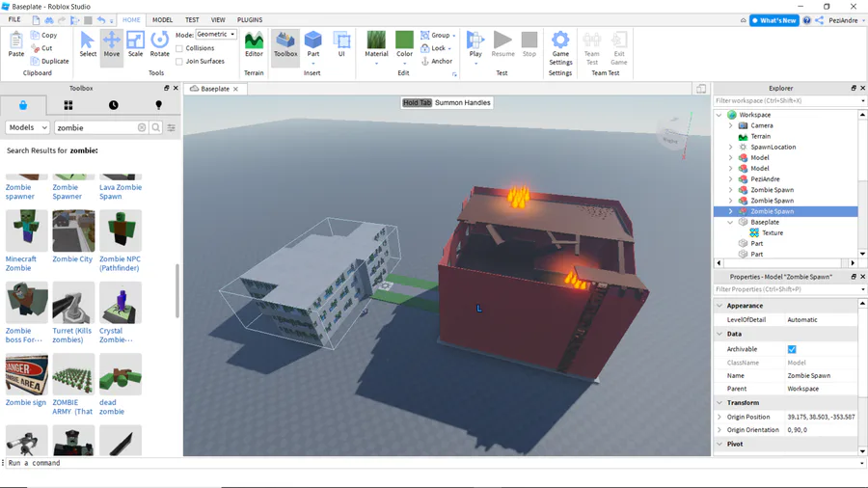The width and height of the screenshot is (868, 488).
Task: Expand the PeziAndre model node
Action: 731,179
